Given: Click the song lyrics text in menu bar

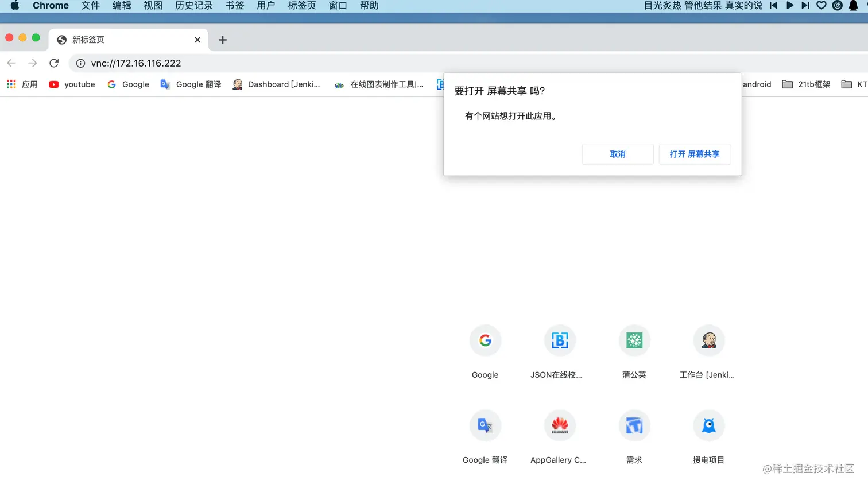Looking at the screenshot, I should 703,6.
